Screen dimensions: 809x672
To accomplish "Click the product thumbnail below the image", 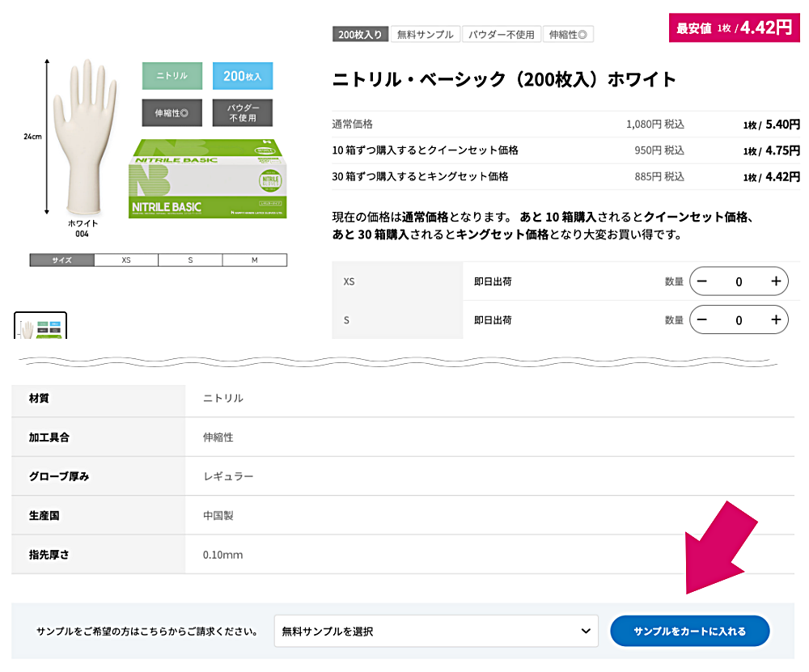I will (40, 325).
